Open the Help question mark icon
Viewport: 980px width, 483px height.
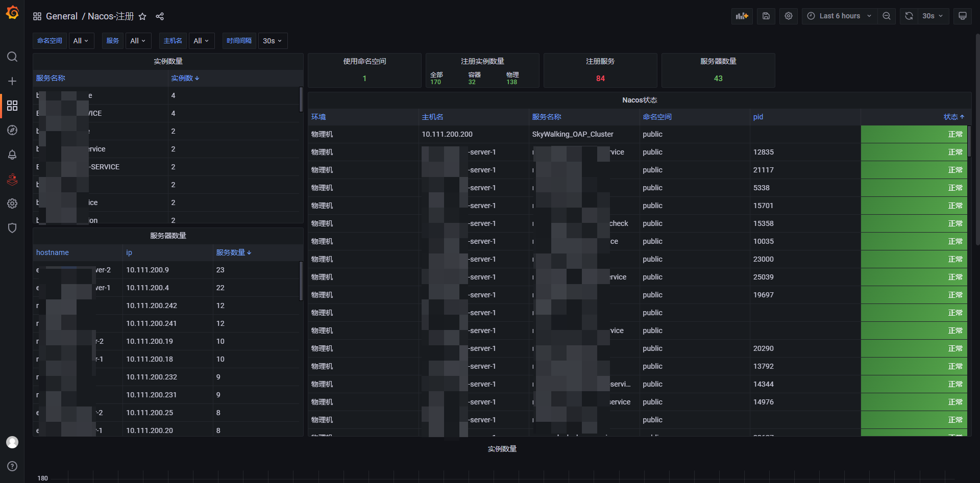pyautogui.click(x=12, y=466)
